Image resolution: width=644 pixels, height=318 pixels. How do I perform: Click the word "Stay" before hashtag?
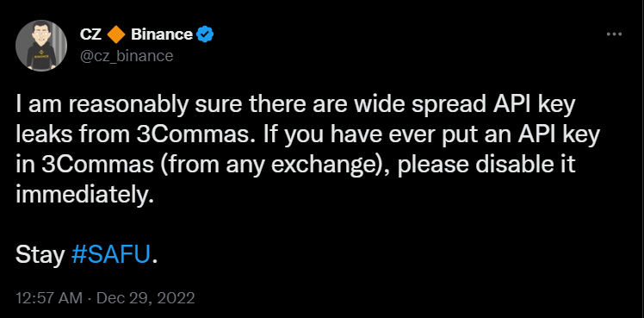(40, 256)
